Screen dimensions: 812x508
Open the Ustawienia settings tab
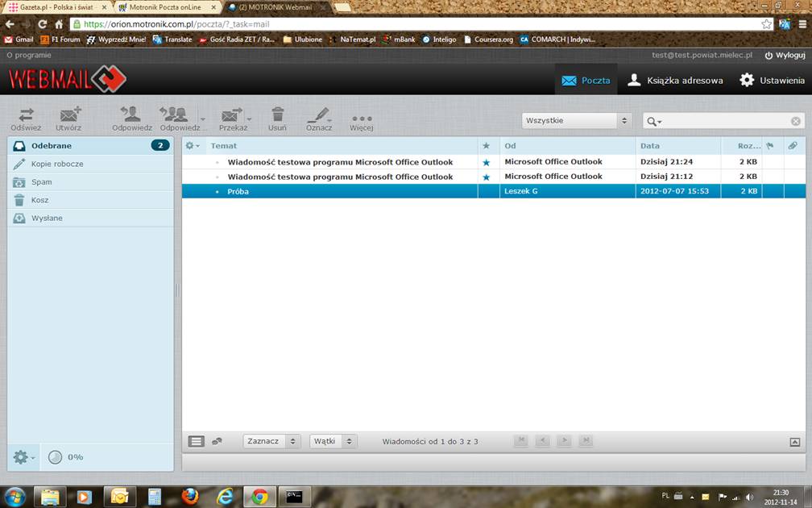(772, 81)
